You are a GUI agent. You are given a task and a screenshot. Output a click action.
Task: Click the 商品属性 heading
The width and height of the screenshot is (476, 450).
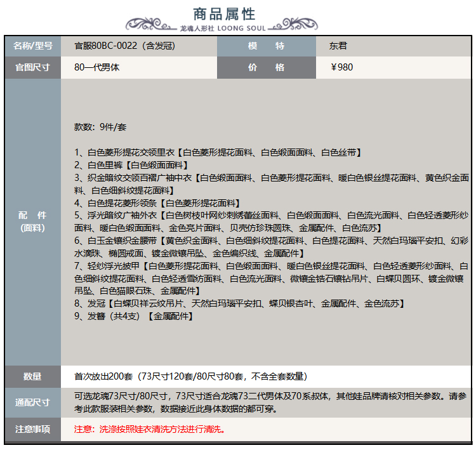click(224, 14)
